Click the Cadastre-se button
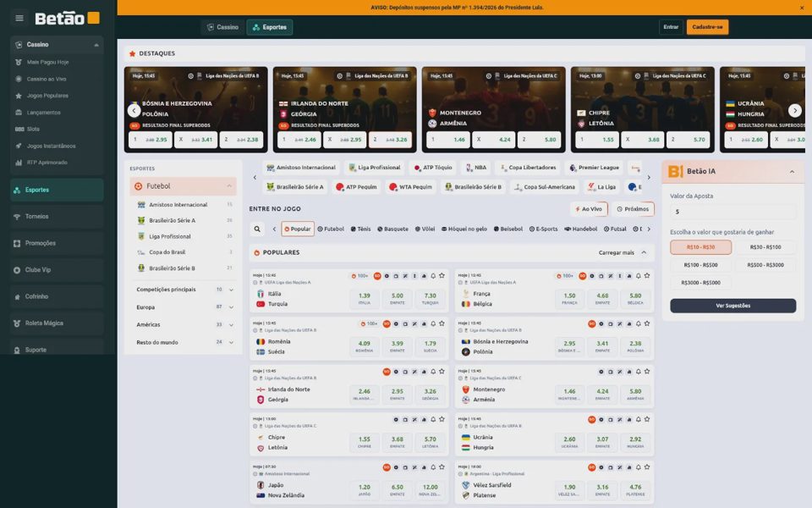Image resolution: width=812 pixels, height=508 pixels. (707, 27)
